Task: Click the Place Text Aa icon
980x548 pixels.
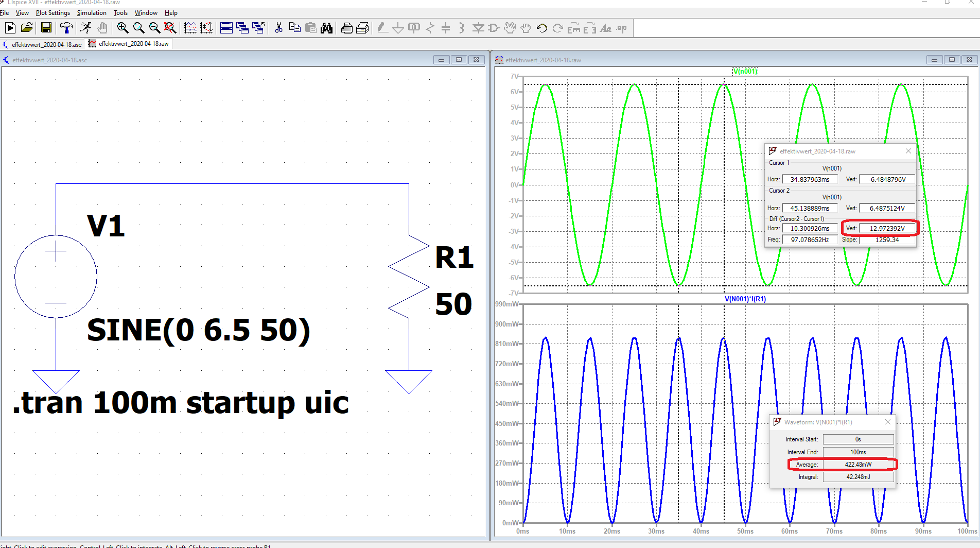Action: [x=606, y=28]
